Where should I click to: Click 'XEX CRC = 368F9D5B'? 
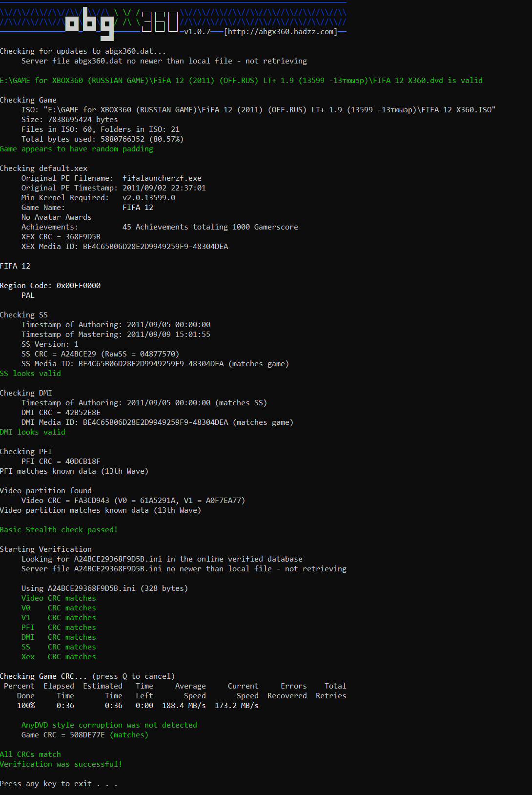(x=61, y=237)
